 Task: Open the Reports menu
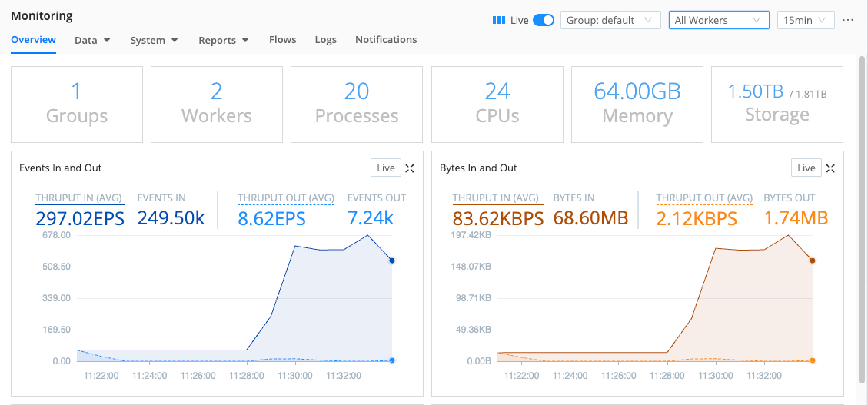[x=223, y=40]
